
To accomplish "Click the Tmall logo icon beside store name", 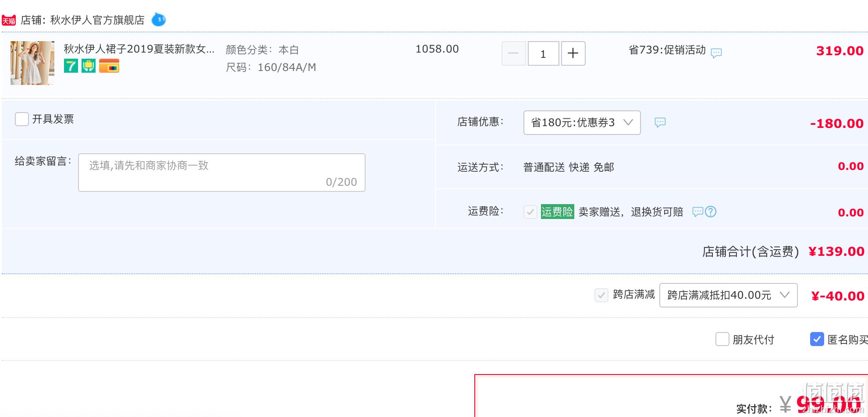I will pos(9,21).
